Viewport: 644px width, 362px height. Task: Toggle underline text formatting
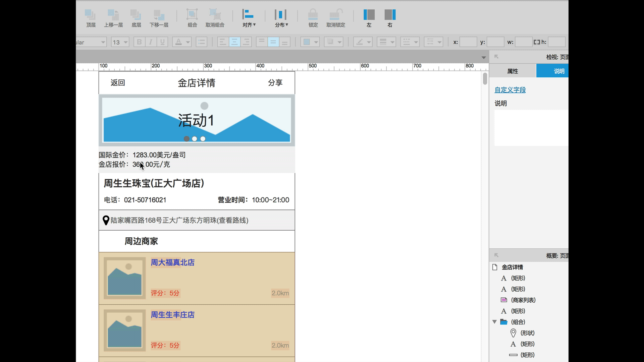point(162,42)
